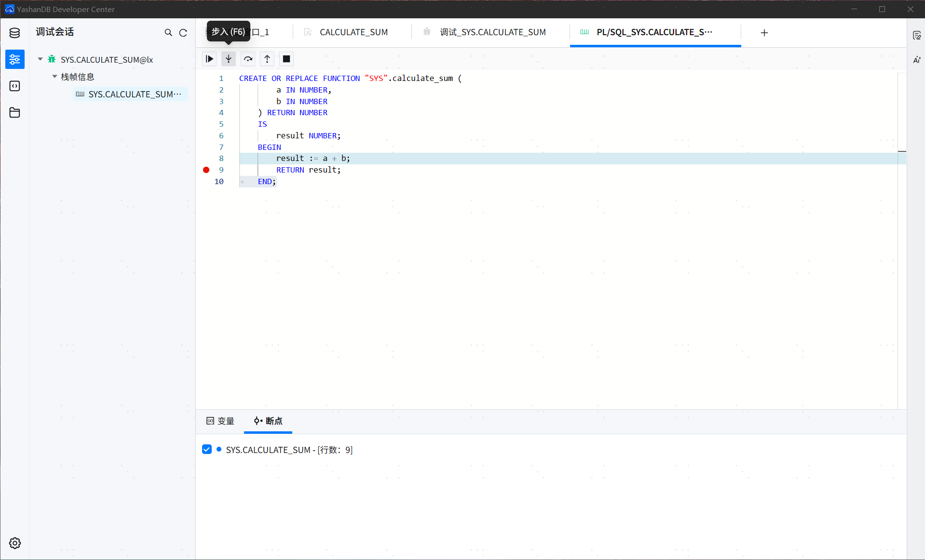Open the database connections sidebar icon

14,33
